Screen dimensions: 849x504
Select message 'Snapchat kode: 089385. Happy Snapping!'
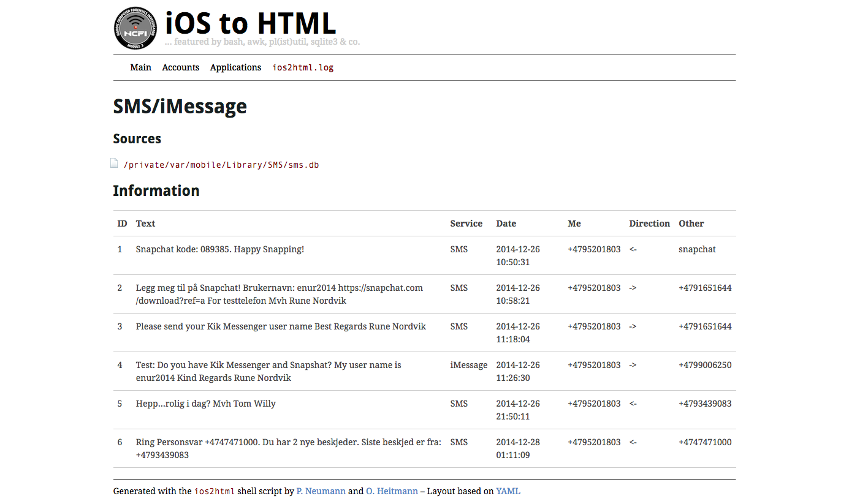pyautogui.click(x=220, y=250)
